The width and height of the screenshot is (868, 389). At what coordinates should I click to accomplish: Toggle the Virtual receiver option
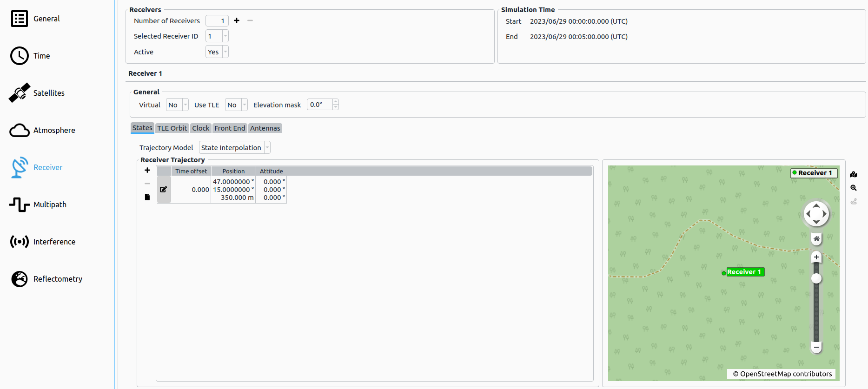pos(177,105)
